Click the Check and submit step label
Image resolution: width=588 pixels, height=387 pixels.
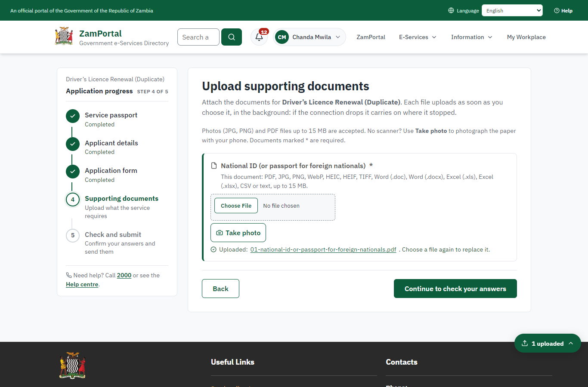(113, 234)
